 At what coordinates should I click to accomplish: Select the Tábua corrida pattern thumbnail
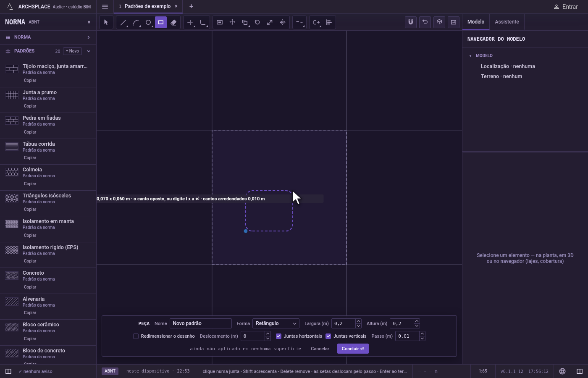[12, 147]
